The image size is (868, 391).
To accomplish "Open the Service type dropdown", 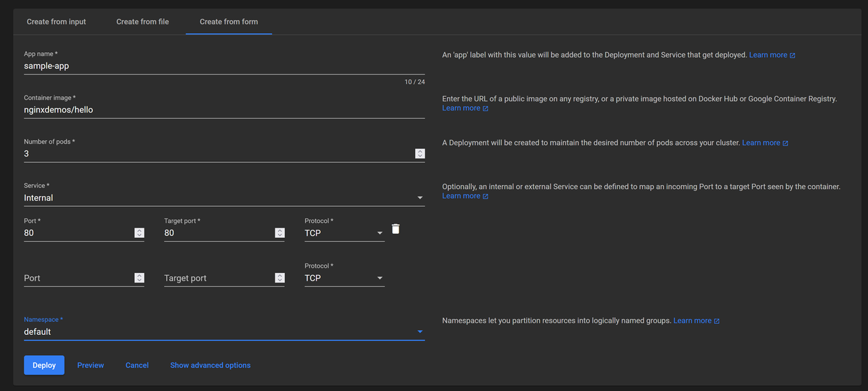I will point(224,198).
